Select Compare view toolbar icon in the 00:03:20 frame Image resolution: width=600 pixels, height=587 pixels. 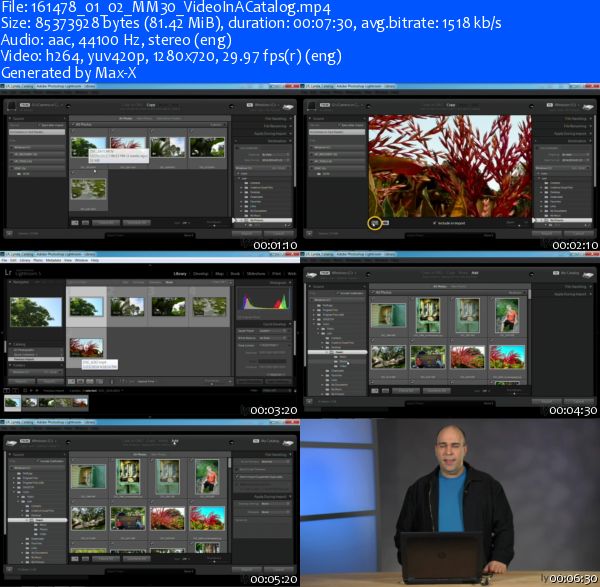point(90,382)
